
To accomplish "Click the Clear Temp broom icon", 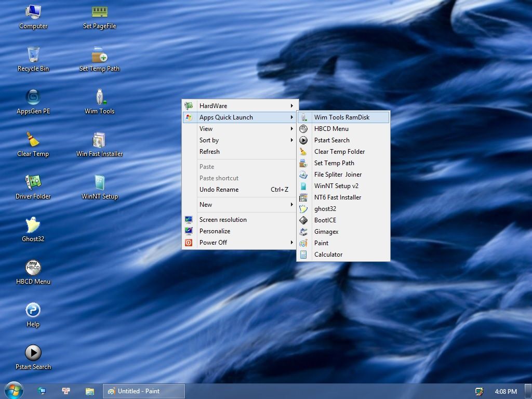I will 33,140.
